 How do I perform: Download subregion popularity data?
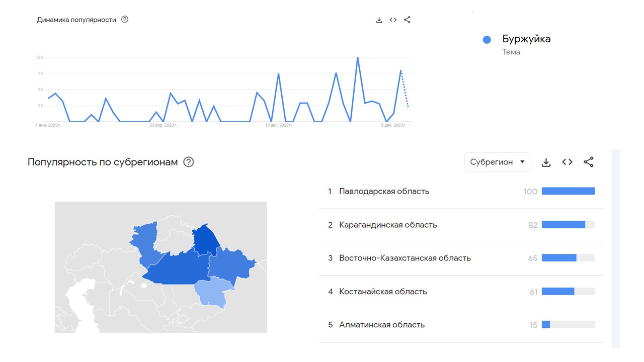pos(546,162)
